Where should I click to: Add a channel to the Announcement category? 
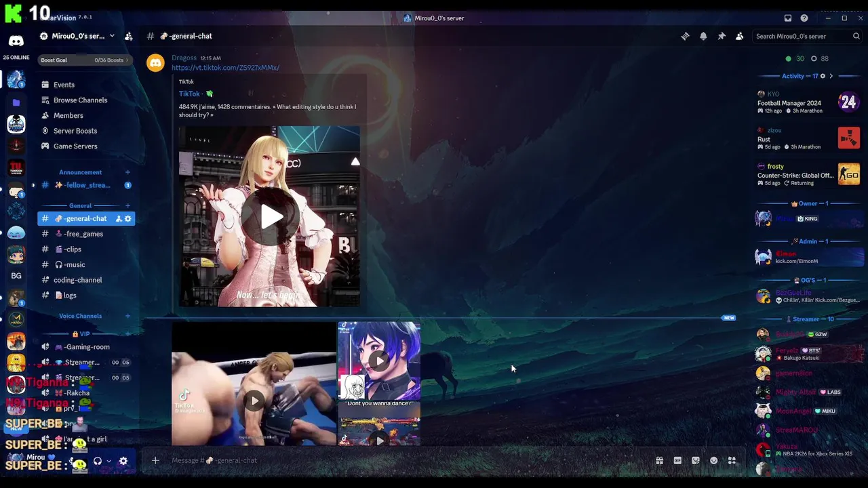click(127, 172)
